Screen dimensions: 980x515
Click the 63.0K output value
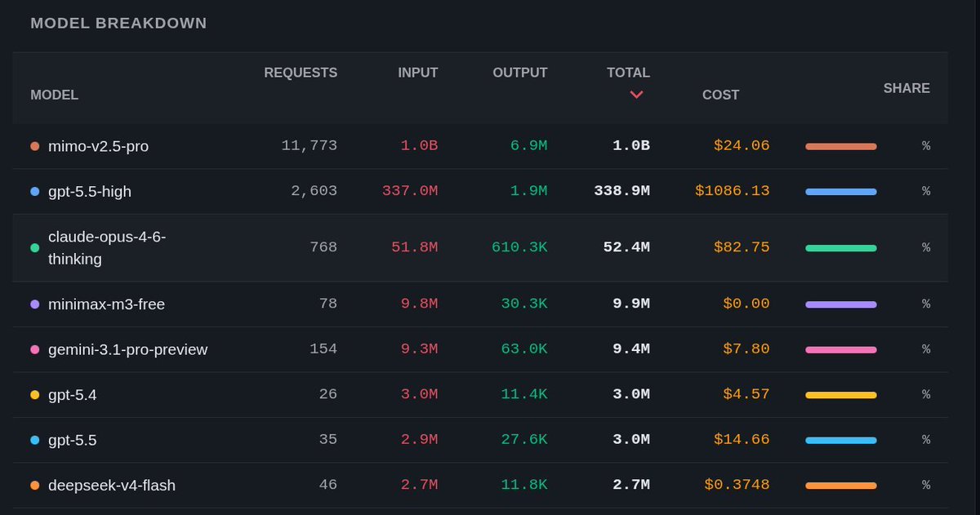coord(524,349)
